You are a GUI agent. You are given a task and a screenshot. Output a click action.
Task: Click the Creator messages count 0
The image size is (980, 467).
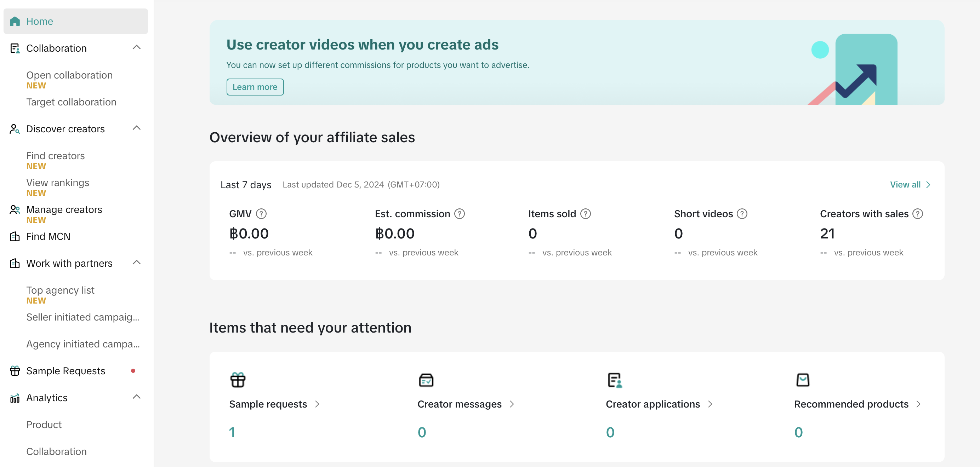[x=422, y=432]
